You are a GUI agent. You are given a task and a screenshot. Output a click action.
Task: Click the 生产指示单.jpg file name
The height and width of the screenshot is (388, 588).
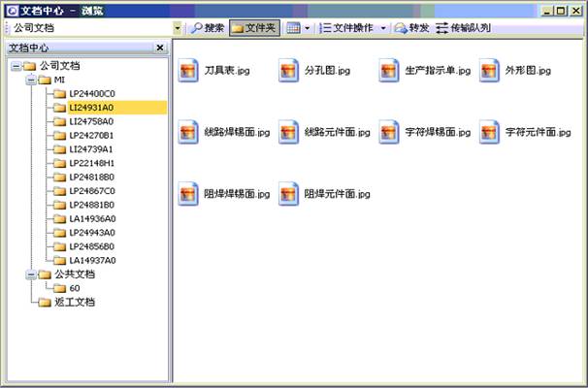click(438, 70)
